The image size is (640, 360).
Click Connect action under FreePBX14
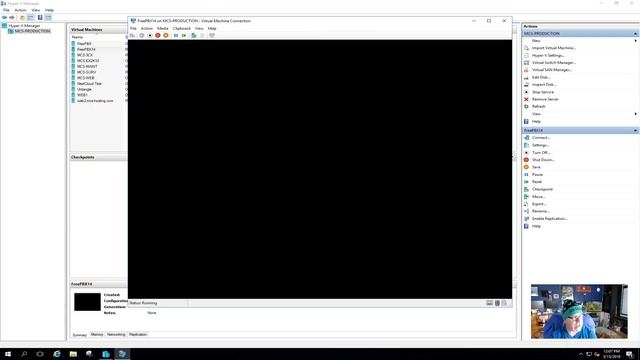coord(541,138)
